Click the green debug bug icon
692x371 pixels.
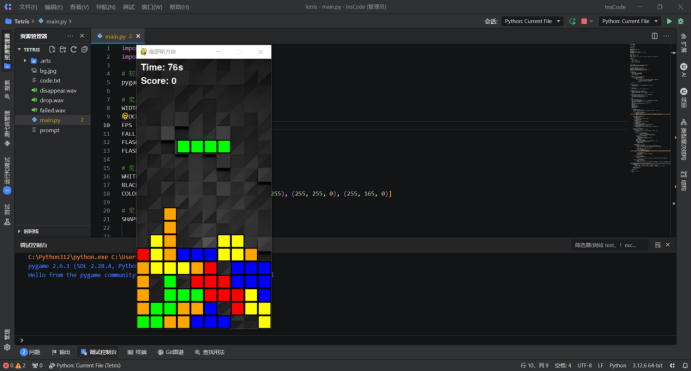click(x=681, y=21)
